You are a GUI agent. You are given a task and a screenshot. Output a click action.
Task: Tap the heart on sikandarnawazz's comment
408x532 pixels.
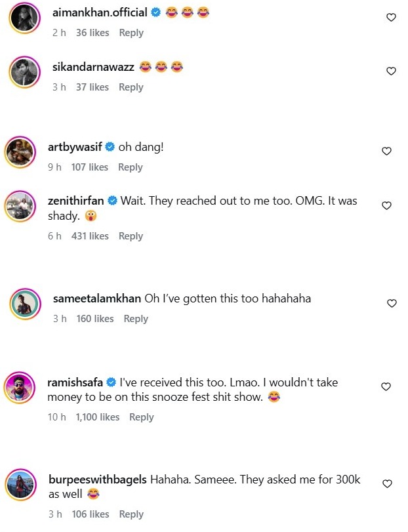click(391, 71)
